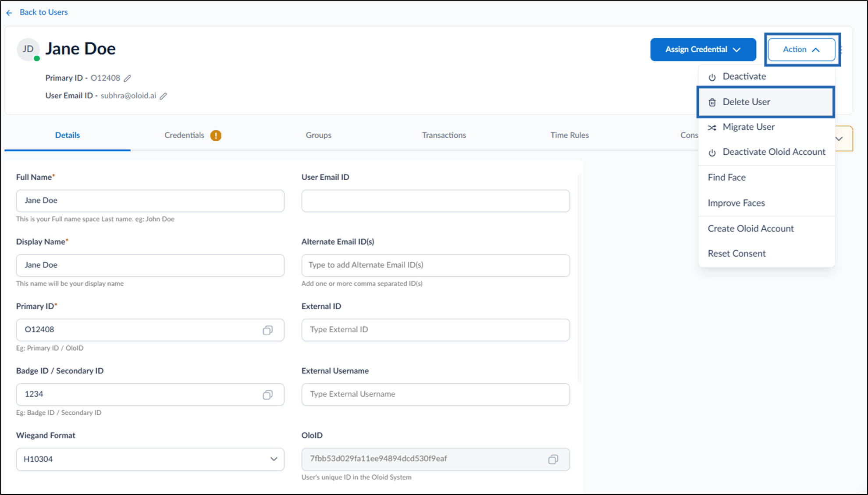The image size is (868, 495).
Task: Click the Display Name input field
Action: pos(150,265)
